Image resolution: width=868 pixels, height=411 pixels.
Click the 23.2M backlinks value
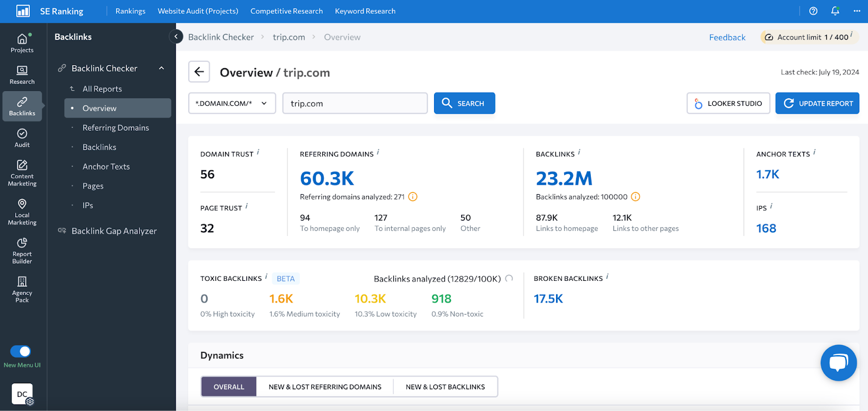(564, 178)
